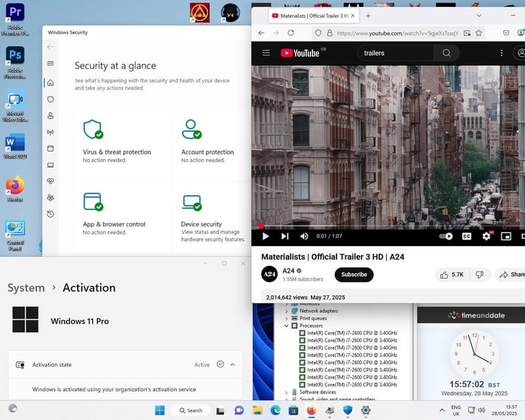Open File Explorer from taskbar
Screen dimensions: 525x420
point(257,410)
